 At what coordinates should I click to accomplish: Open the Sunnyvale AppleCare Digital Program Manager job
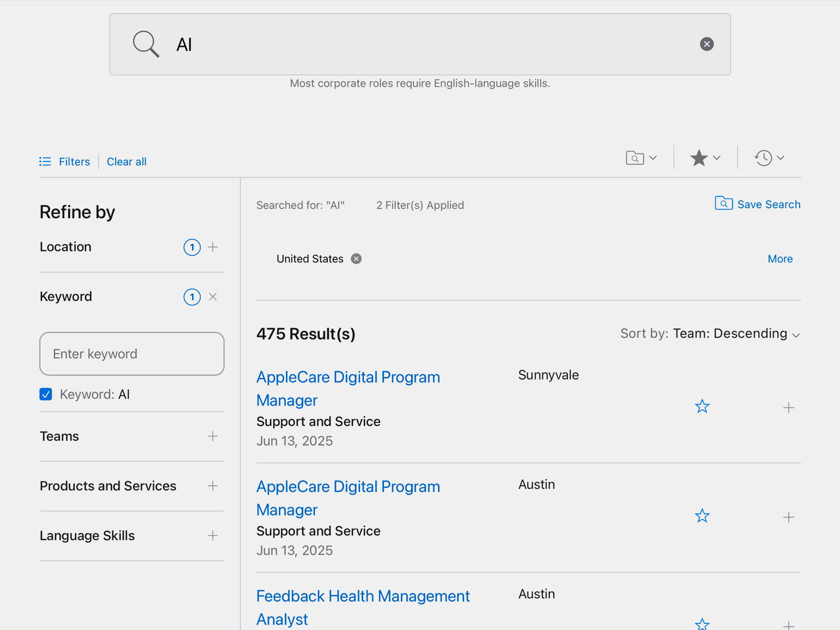pyautogui.click(x=348, y=388)
